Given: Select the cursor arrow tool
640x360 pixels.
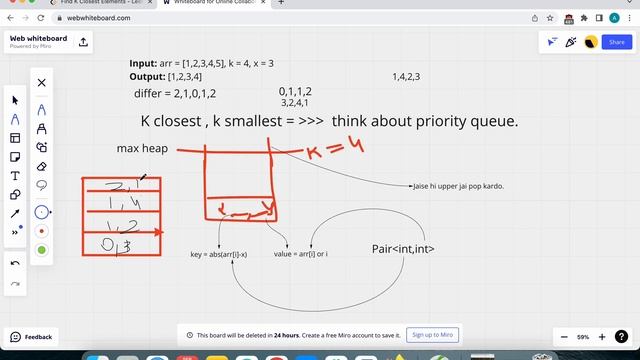Looking at the screenshot, I should [x=15, y=100].
